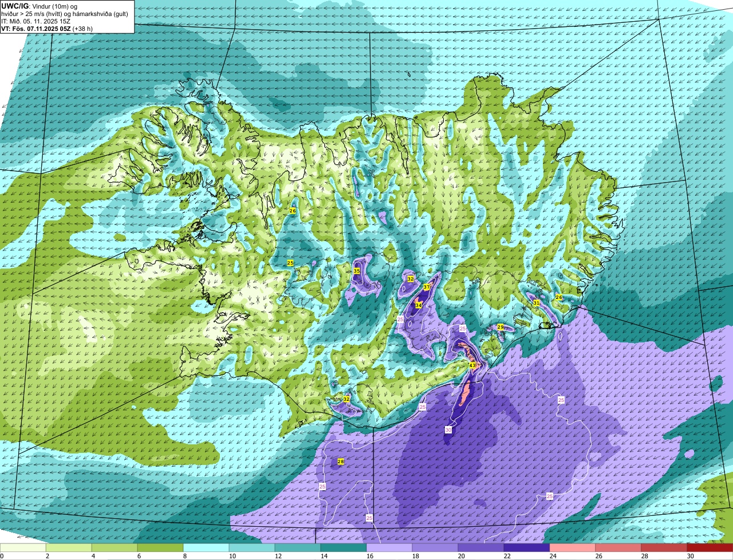Click the white contour label 30
This screenshot has width=733, height=560.
[448, 429]
